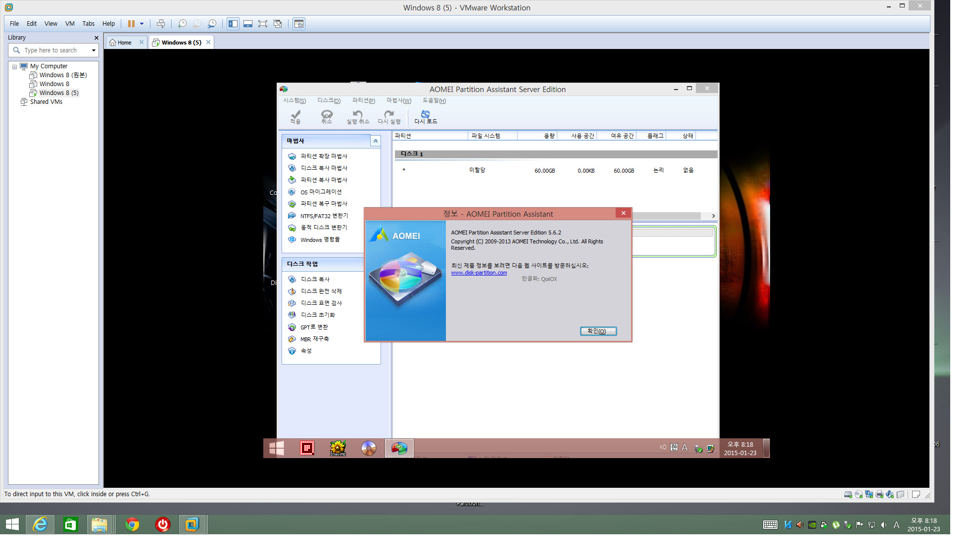Close the 정보 AOMEI info dialog
This screenshot has width=972, height=560.
pyautogui.click(x=624, y=213)
